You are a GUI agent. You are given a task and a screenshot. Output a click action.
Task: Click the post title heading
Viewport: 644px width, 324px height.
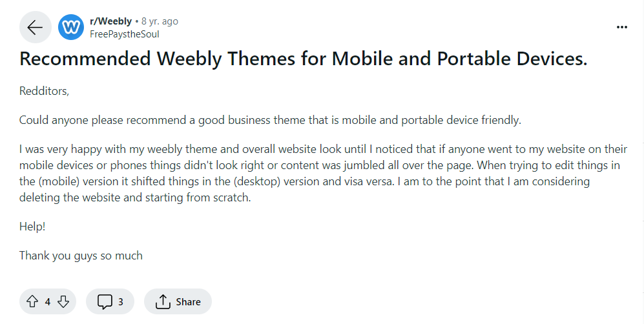tap(304, 59)
